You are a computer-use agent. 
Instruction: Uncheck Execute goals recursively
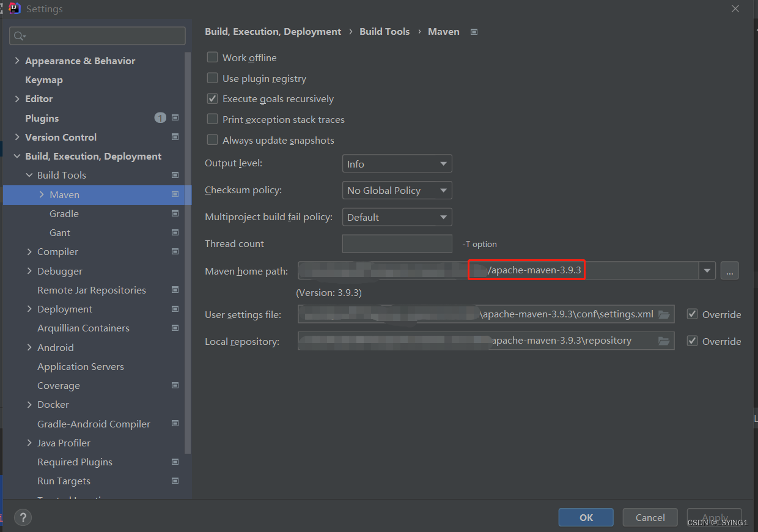[212, 98]
